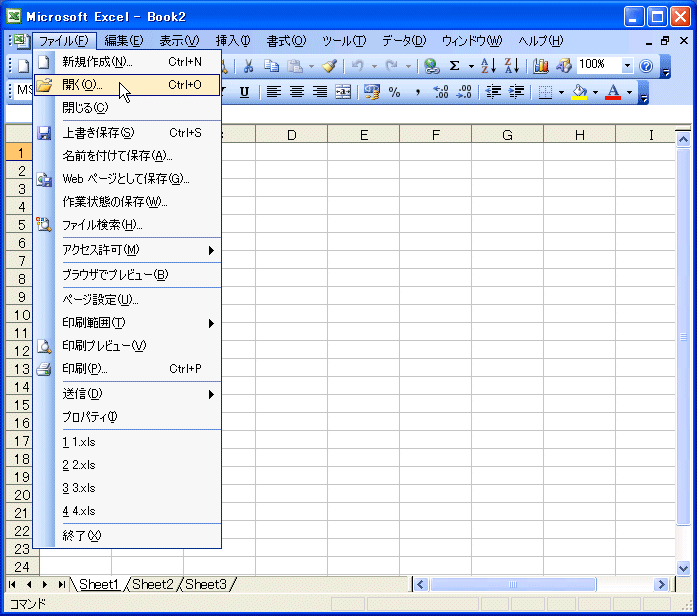This screenshot has height=616, width=697.
Task: Choose 開く(O) menu entry
Action: 127,85
